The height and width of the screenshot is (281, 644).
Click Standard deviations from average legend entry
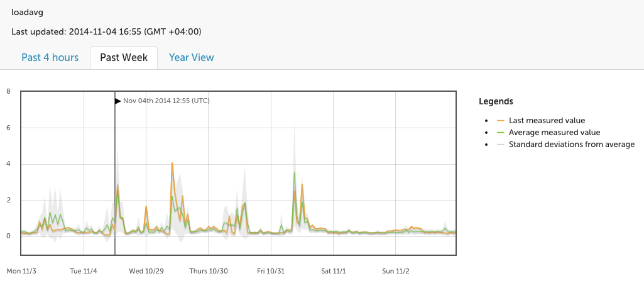coord(572,144)
